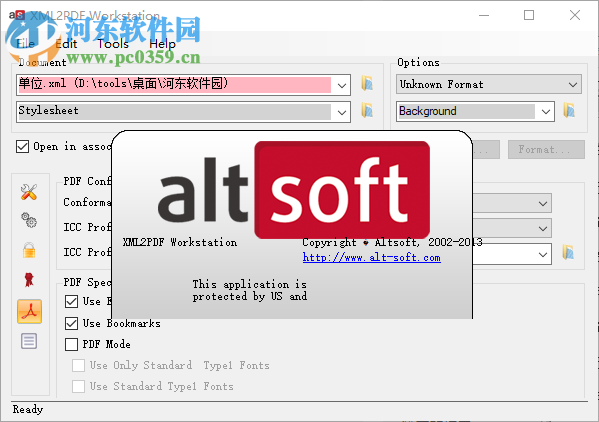Open the Tools menu
Screen dimensions: 599x422
tap(113, 44)
